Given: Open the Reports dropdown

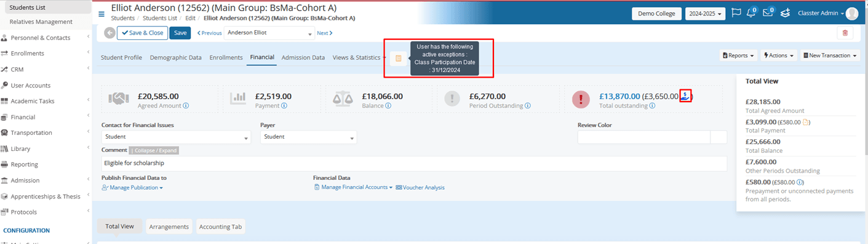Looking at the screenshot, I should coord(738,55).
